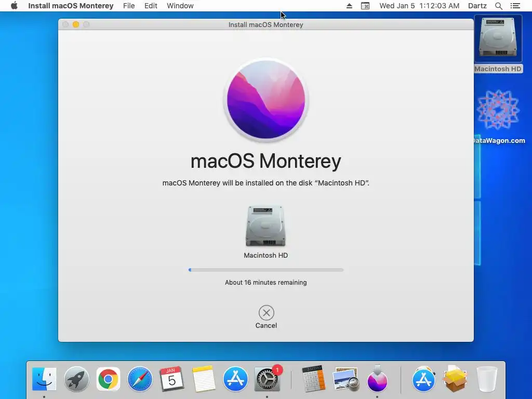Screen dimensions: 532x399
Task: Open Safari from the Dock
Action: click(x=140, y=379)
